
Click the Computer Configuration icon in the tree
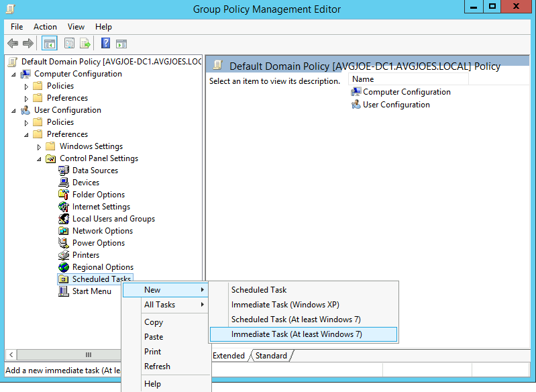click(x=25, y=74)
